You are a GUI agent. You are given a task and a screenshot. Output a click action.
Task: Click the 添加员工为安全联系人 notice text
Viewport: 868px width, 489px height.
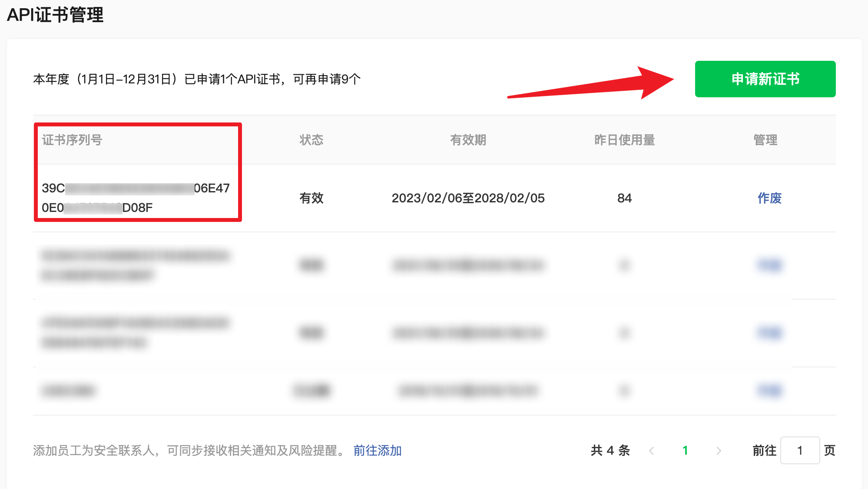point(189,450)
